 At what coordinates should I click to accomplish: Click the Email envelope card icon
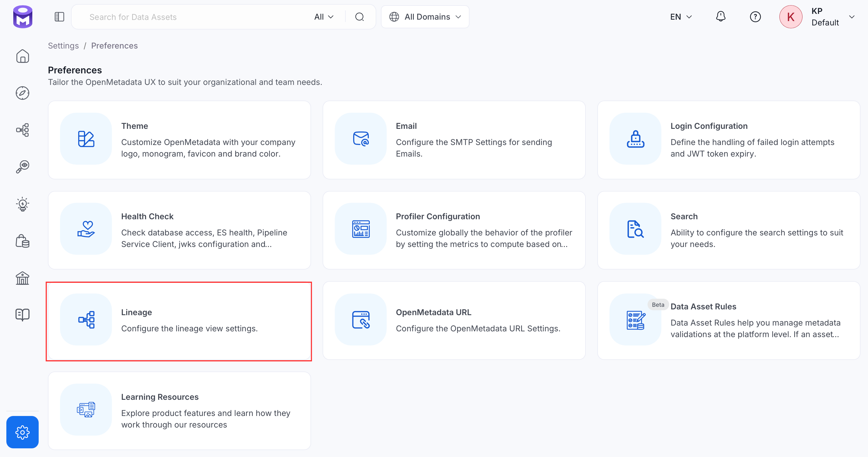click(360, 139)
